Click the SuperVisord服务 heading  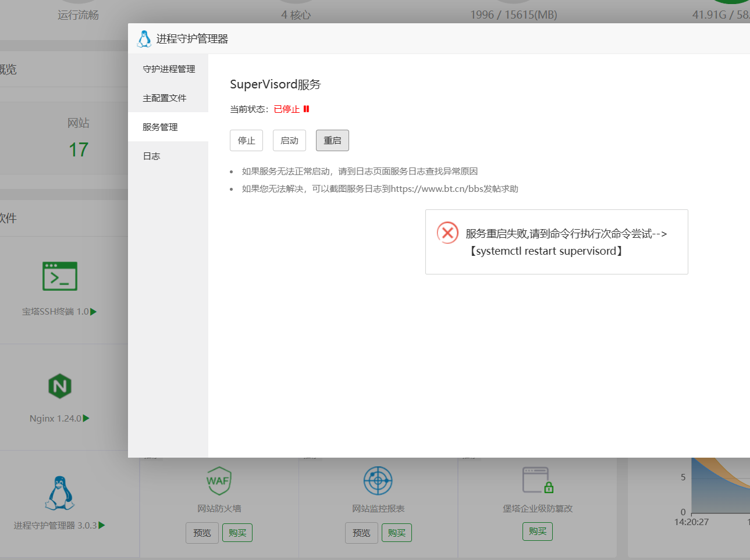(x=275, y=84)
